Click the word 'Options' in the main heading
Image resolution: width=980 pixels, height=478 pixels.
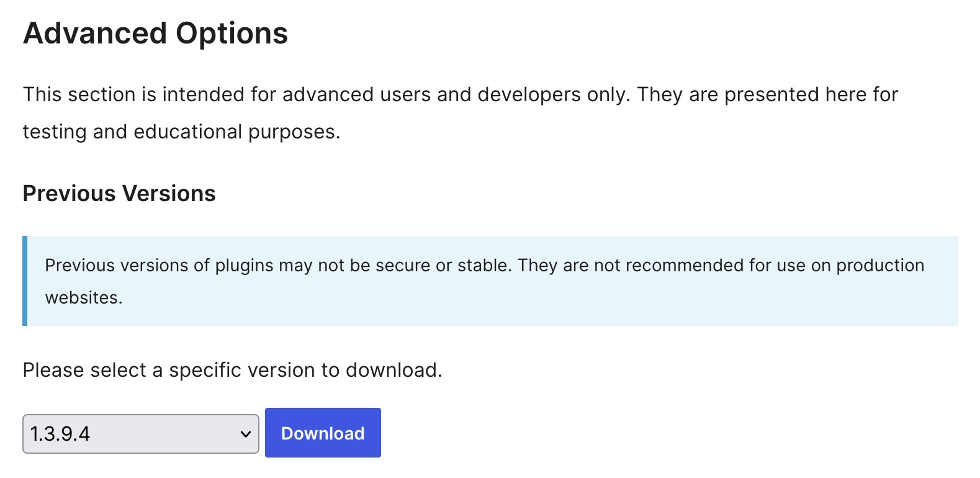tap(232, 33)
